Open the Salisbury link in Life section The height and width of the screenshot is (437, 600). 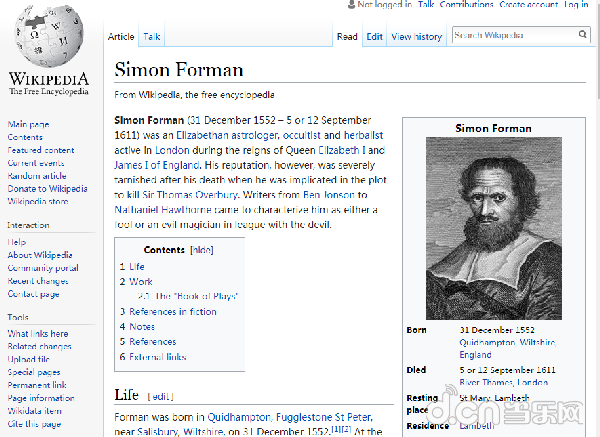(x=157, y=432)
